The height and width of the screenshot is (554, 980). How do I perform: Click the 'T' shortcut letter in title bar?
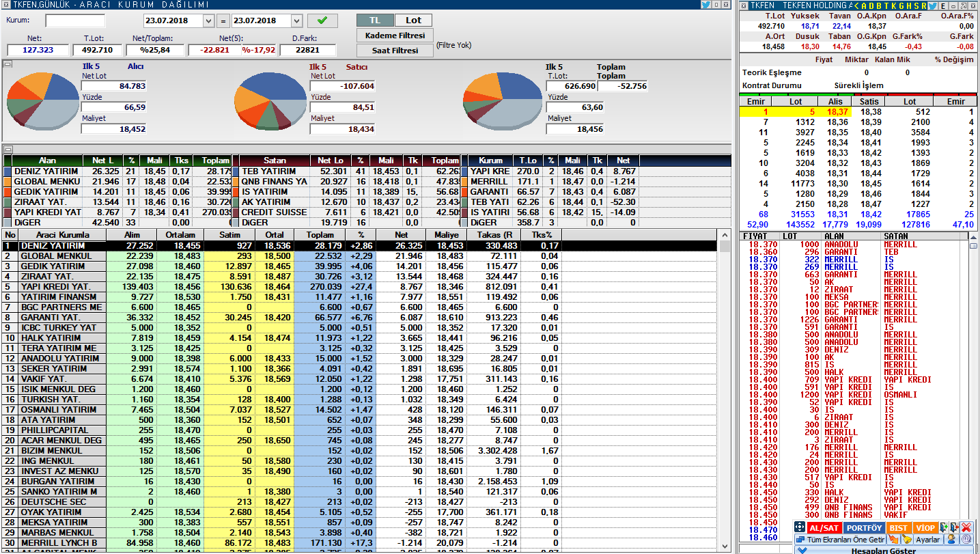tap(886, 5)
